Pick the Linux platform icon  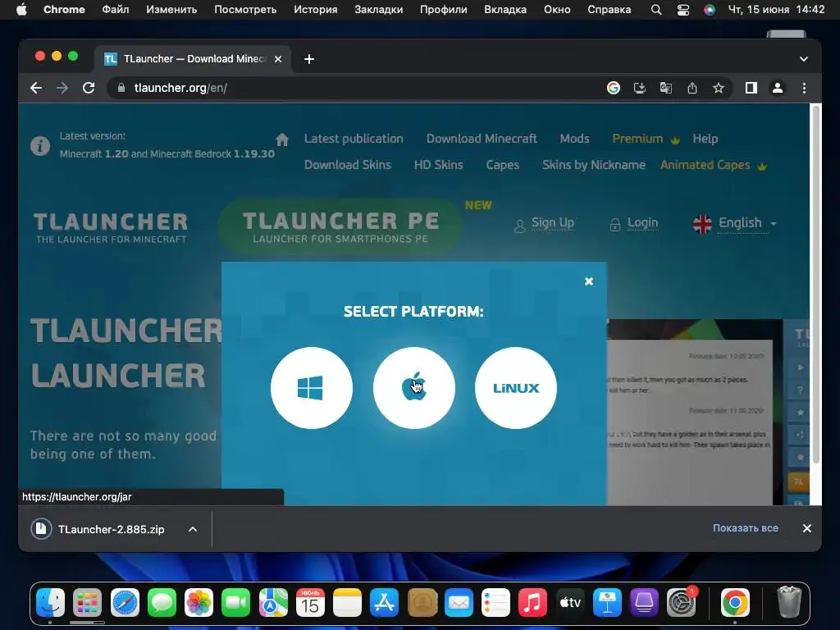pos(516,388)
